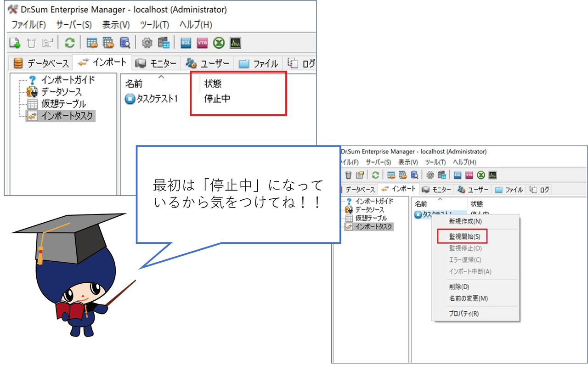This screenshot has height=371, width=588.
Task: Open the performance monitor graph icon in the larger window
Action: 235,43
